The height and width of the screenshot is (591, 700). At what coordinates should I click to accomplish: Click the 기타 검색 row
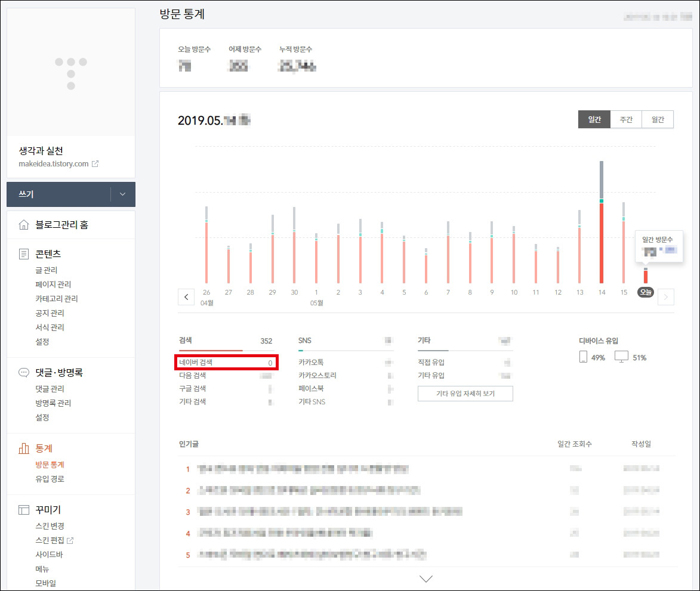coord(226,401)
